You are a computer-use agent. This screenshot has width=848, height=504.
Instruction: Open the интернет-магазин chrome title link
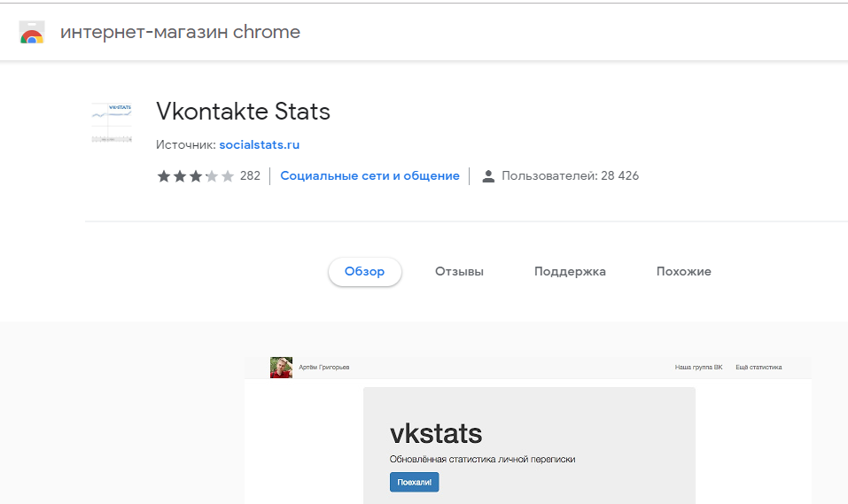180,32
